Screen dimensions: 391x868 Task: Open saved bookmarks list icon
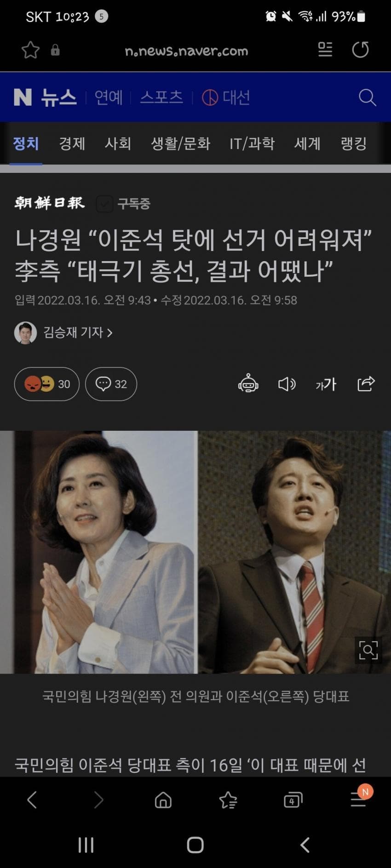228,800
